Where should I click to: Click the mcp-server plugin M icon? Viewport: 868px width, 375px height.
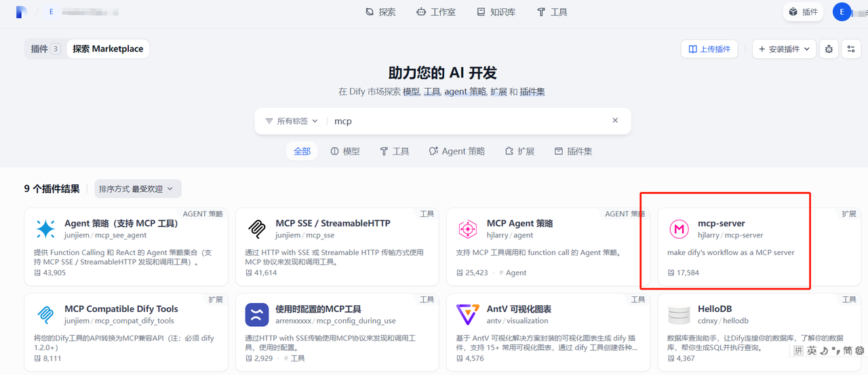(679, 229)
